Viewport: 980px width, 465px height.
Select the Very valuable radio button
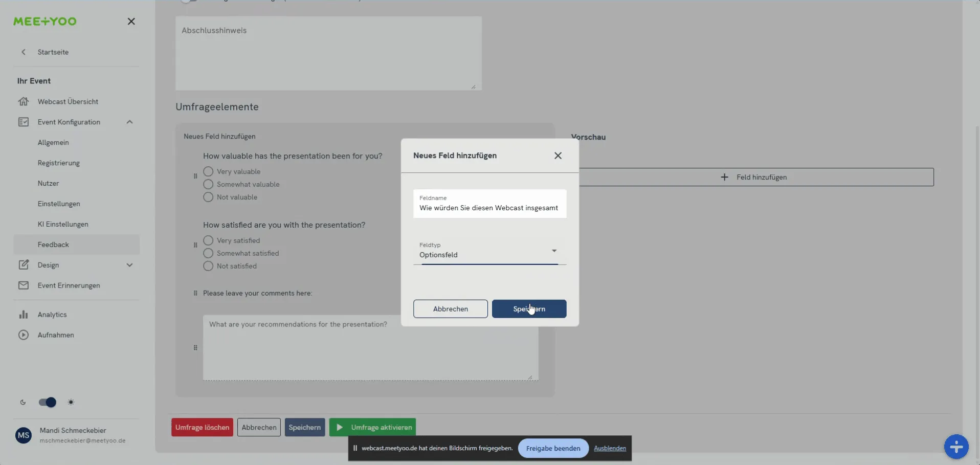[209, 171]
